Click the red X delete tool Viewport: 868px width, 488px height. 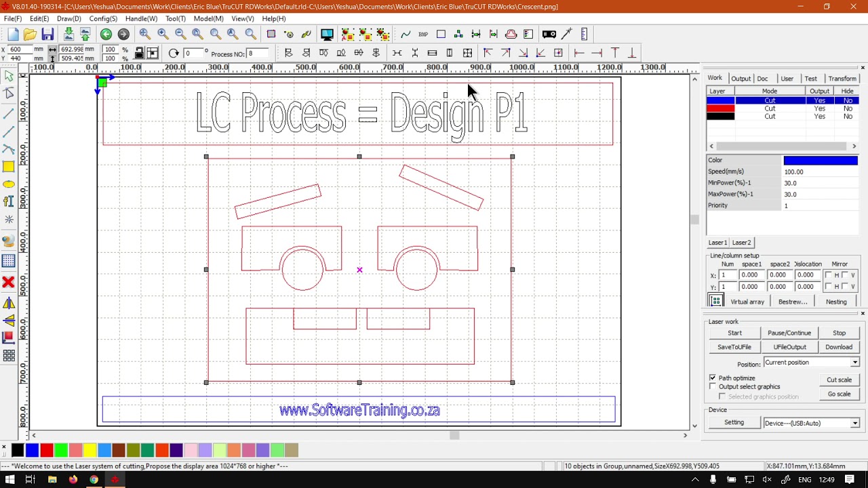click(x=9, y=282)
